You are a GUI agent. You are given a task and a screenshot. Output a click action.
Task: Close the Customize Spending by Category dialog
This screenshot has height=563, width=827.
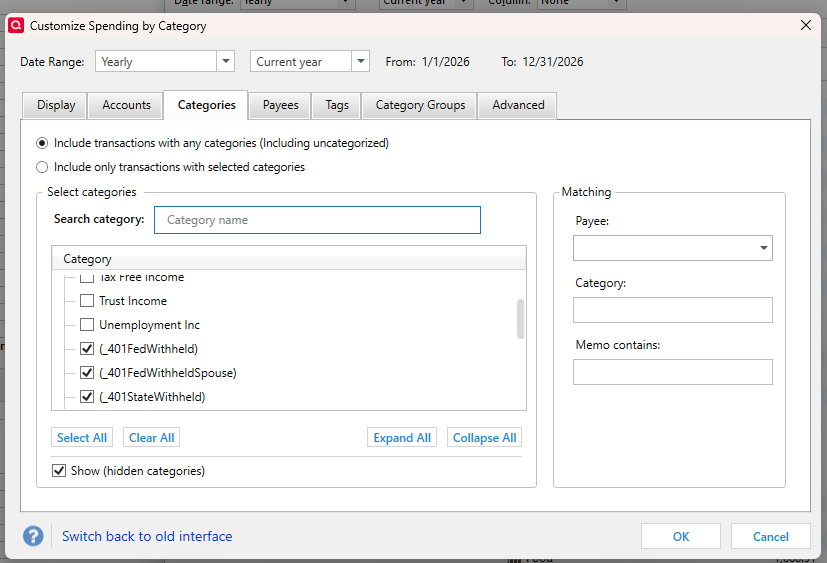pos(806,25)
